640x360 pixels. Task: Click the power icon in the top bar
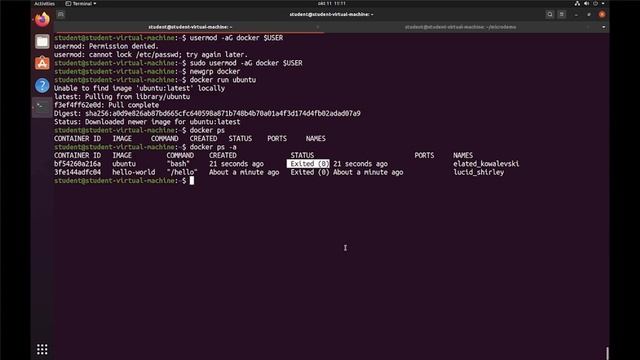(x=596, y=3)
